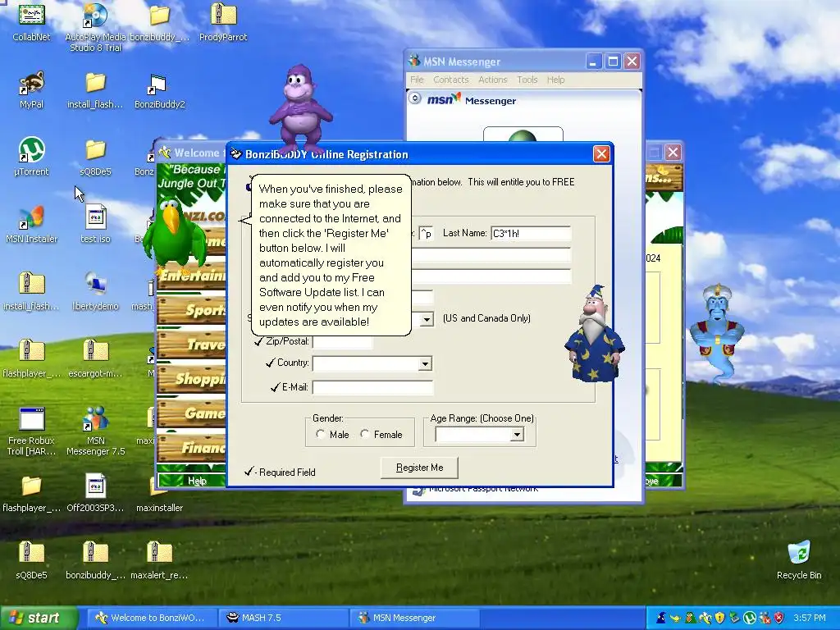Click the red security alert shield tray icon
Screen dimensions: 840x630
(x=779, y=618)
